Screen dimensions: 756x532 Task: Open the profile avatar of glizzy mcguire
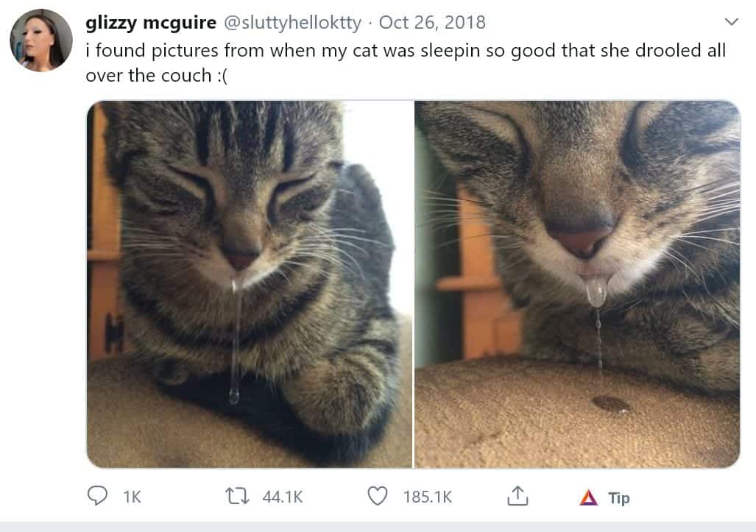[41, 40]
